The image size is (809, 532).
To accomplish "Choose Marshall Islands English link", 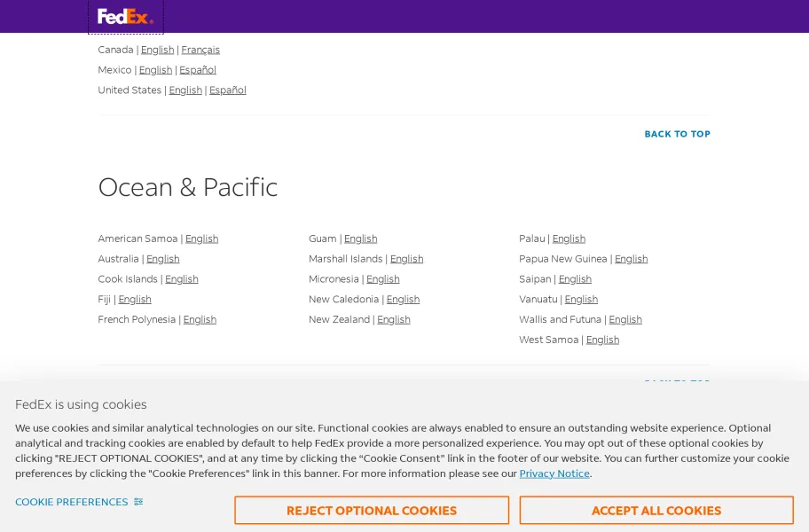I will coord(406,259).
